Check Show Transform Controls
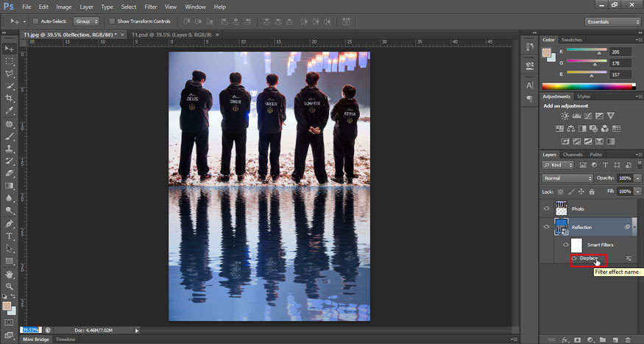The width and height of the screenshot is (644, 344). [x=112, y=21]
